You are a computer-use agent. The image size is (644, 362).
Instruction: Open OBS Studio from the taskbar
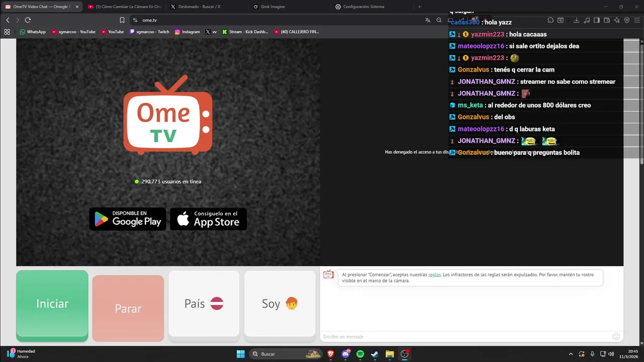click(405, 354)
